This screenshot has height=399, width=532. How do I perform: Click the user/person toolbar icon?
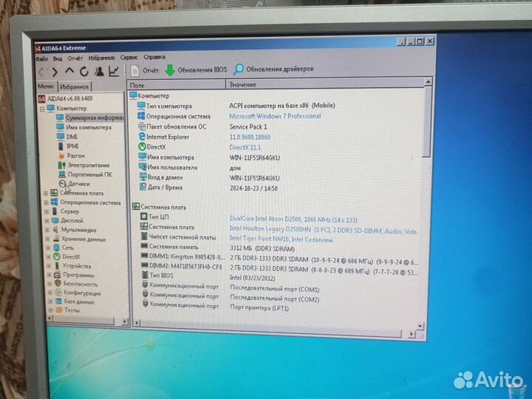coord(98,72)
